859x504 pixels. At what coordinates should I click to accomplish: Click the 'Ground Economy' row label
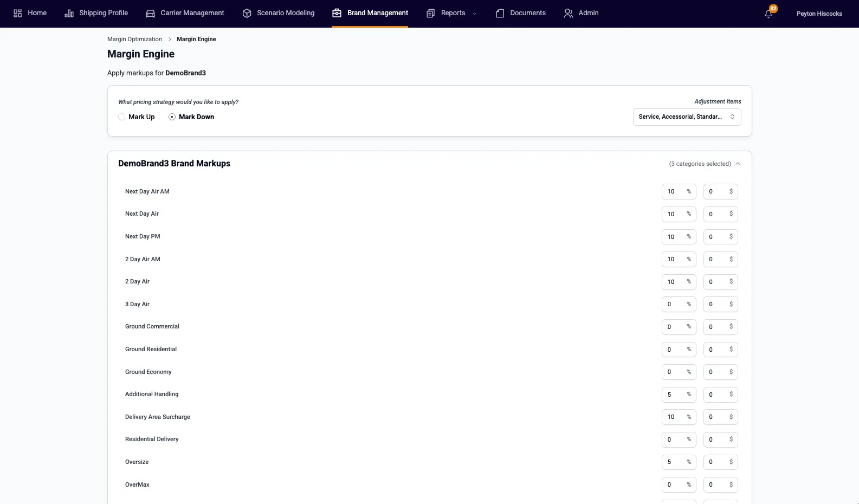coord(148,372)
